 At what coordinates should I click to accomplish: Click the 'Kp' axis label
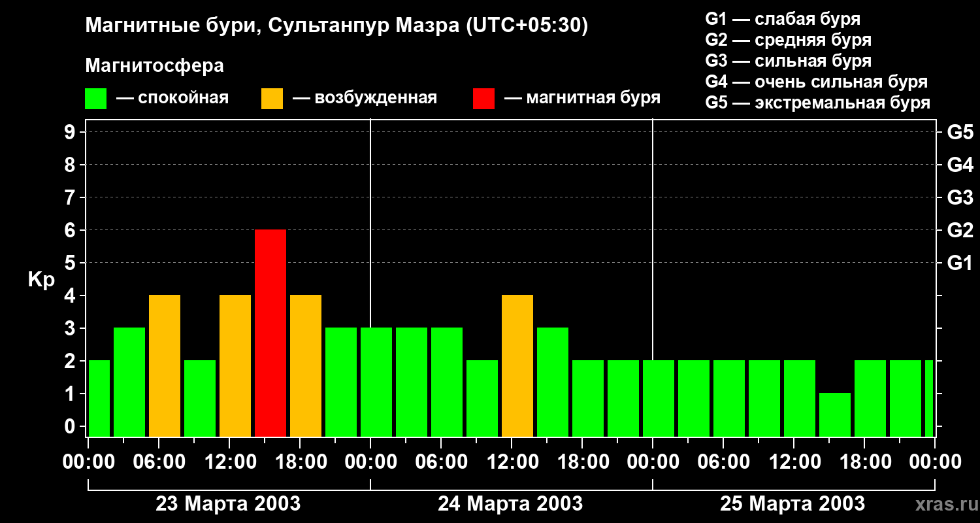[41, 280]
